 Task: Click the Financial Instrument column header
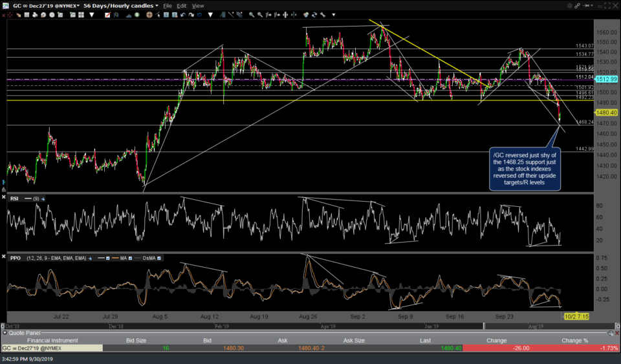click(52, 340)
